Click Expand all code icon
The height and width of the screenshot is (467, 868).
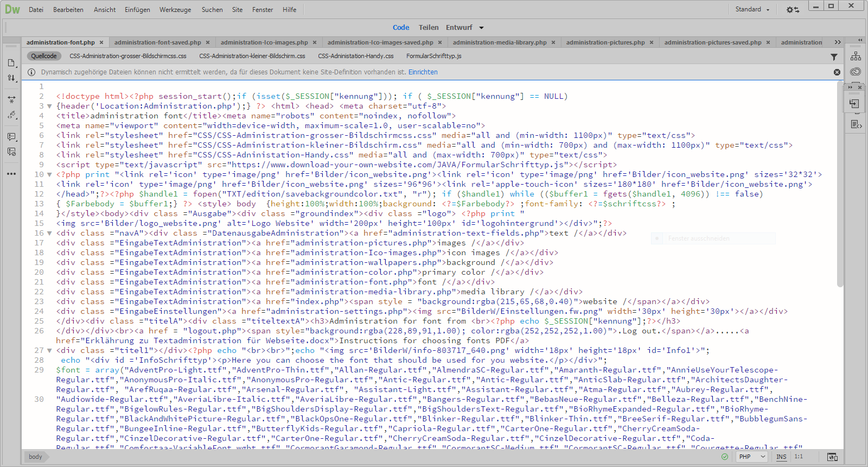pyautogui.click(x=11, y=100)
